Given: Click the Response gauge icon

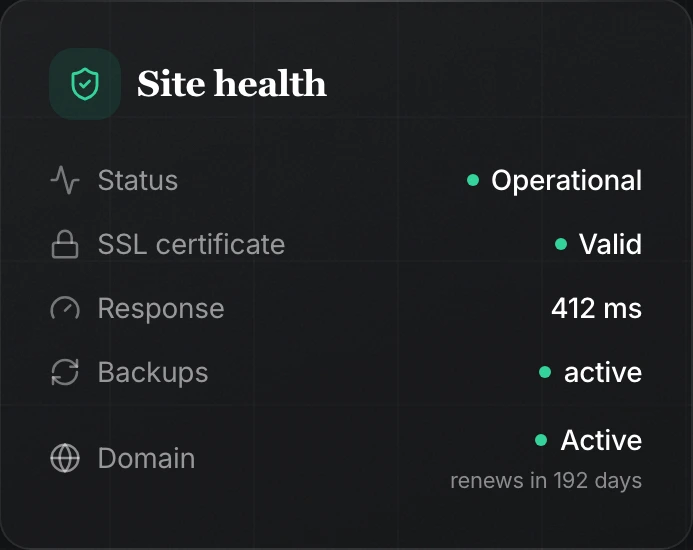Looking at the screenshot, I should (x=65, y=308).
